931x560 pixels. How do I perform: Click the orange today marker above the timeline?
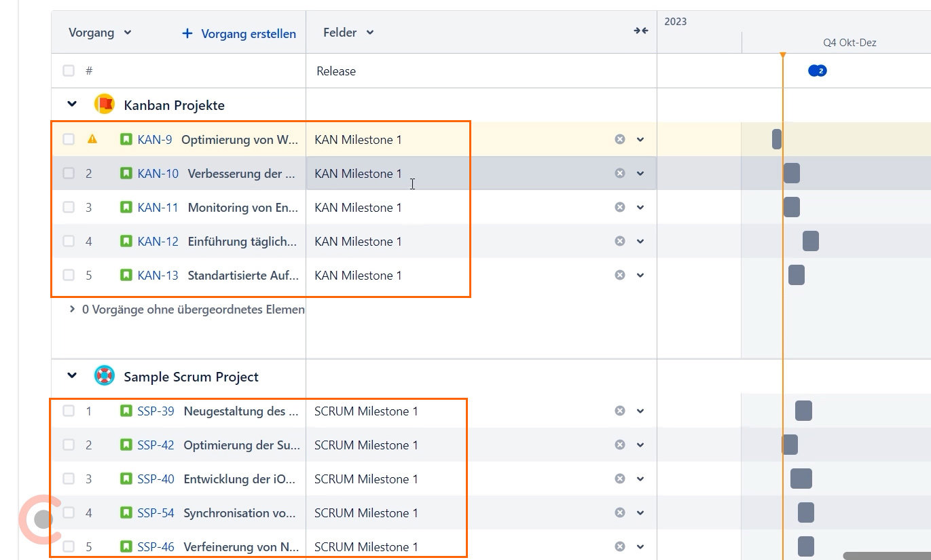pos(784,54)
